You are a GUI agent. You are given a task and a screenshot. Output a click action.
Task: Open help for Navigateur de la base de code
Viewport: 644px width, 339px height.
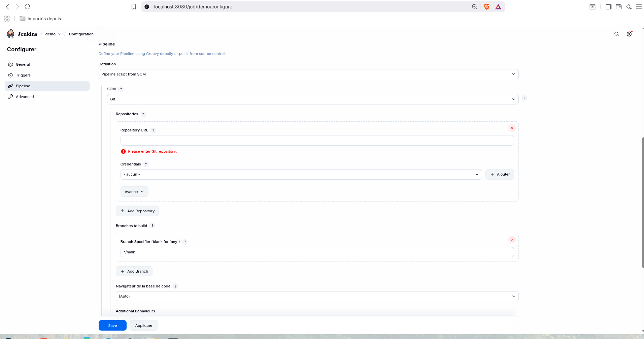175,286
